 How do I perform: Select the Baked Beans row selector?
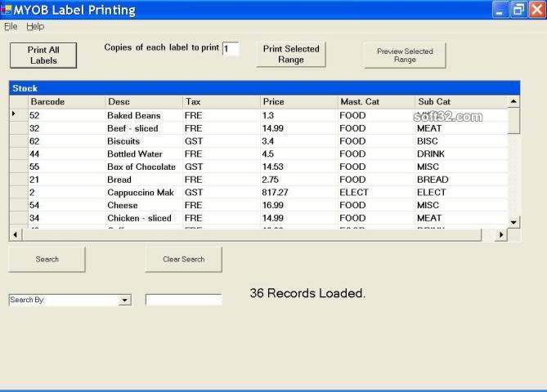19,115
